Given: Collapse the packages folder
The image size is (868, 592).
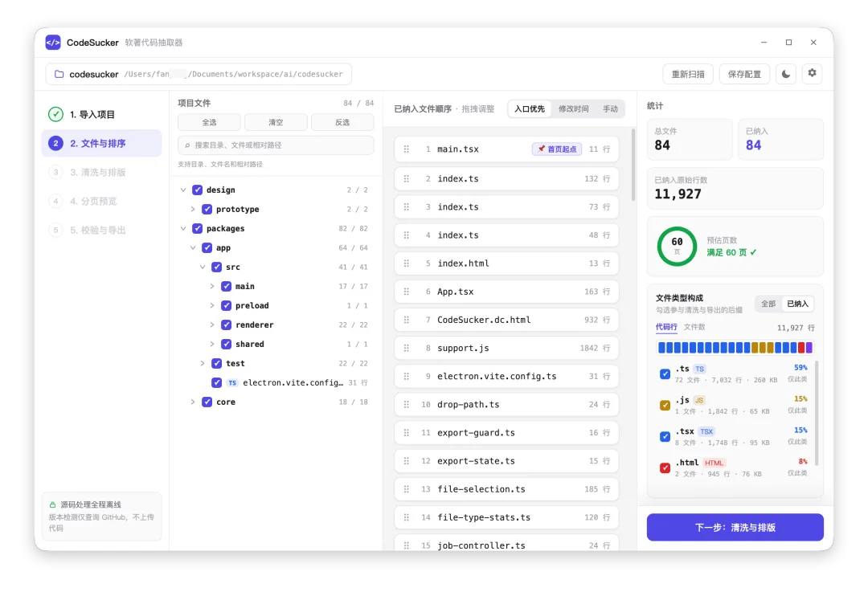Looking at the screenshot, I should [183, 228].
